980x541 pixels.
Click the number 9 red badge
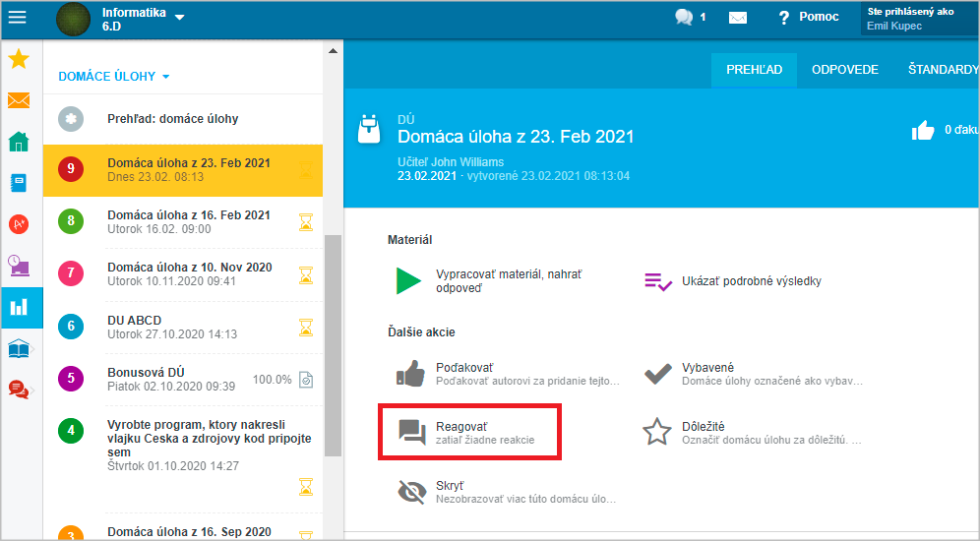(x=71, y=168)
